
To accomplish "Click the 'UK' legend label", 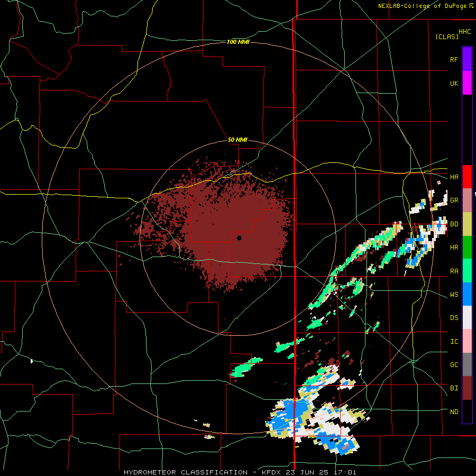I will pyautogui.click(x=454, y=83).
